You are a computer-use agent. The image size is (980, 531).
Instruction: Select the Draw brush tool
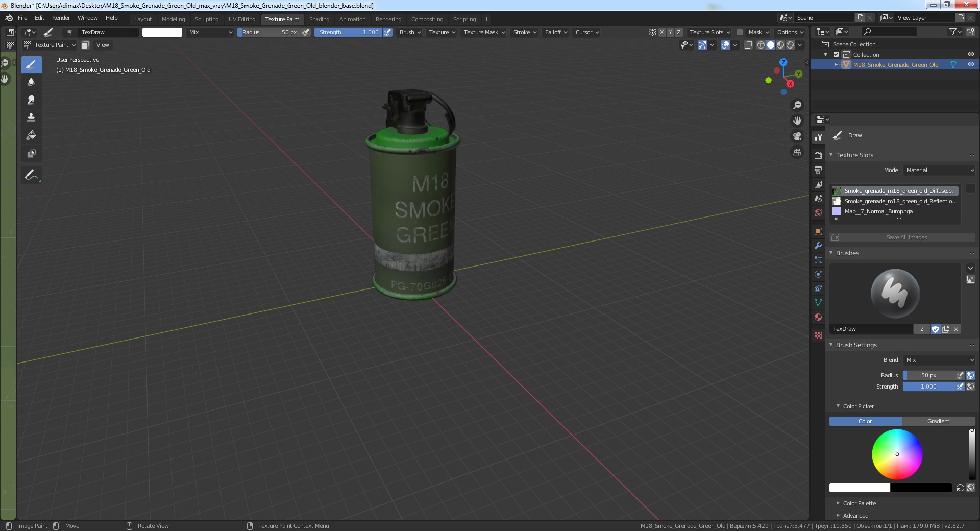click(31, 64)
